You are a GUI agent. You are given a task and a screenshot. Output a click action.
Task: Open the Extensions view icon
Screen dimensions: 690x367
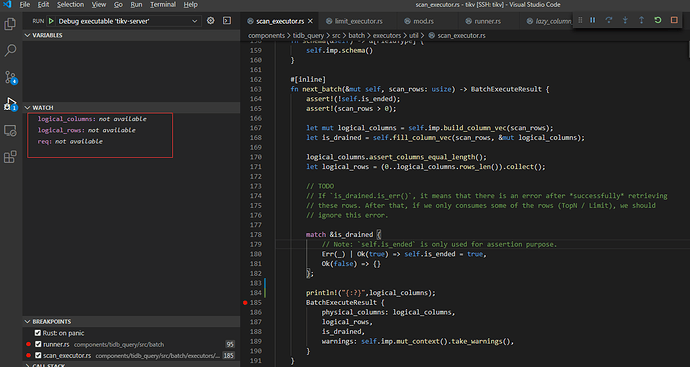(10, 157)
